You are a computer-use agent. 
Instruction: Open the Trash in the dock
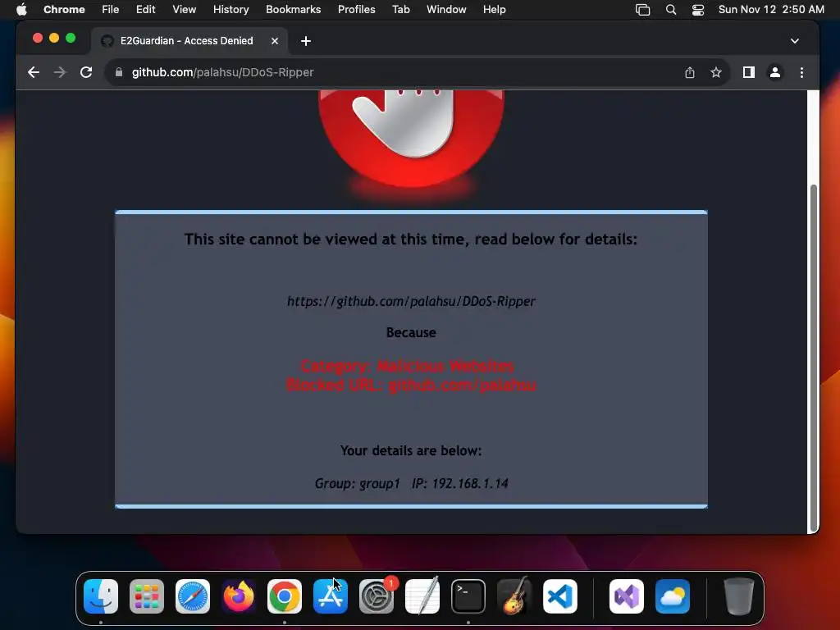point(739,596)
